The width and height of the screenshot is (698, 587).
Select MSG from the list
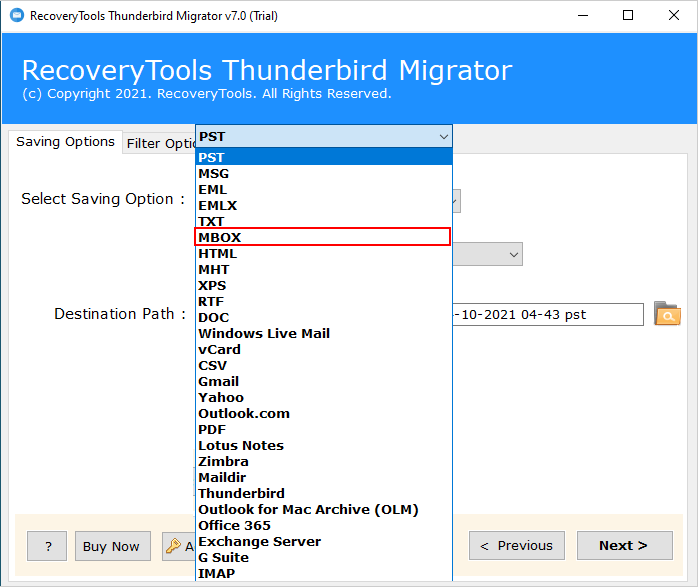click(324, 174)
